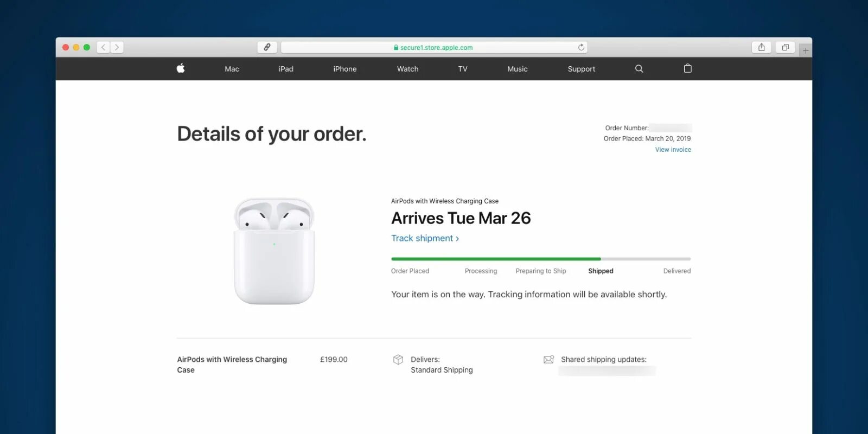
Task: Click the AirPods product image
Action: point(274,251)
